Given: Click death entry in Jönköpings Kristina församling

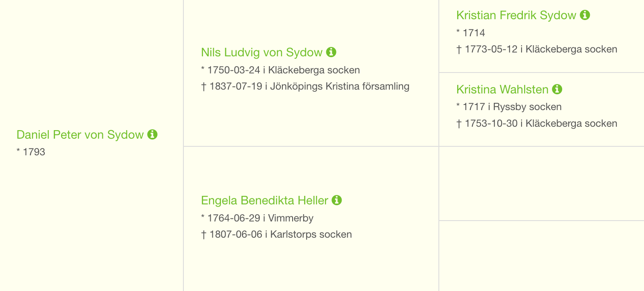Looking at the screenshot, I should (305, 87).
